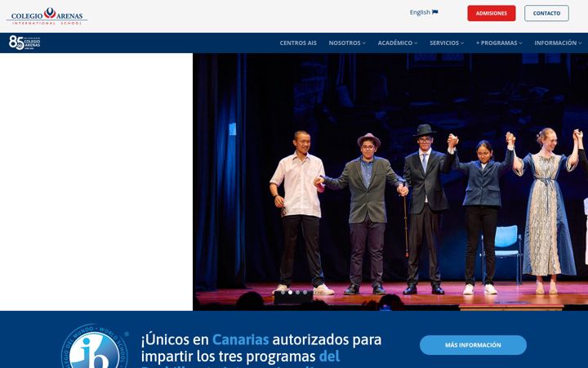Click the theater stage slide image
Viewport: 588px width, 368px height.
point(390,182)
